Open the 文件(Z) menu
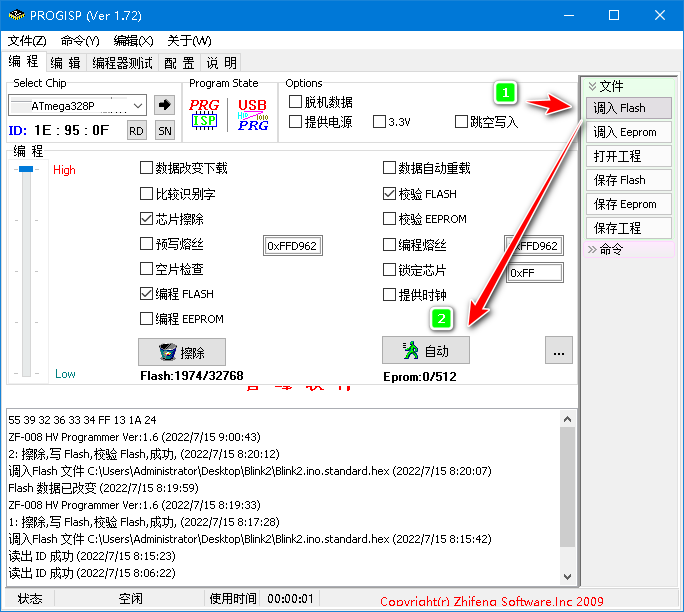 [x=27, y=41]
